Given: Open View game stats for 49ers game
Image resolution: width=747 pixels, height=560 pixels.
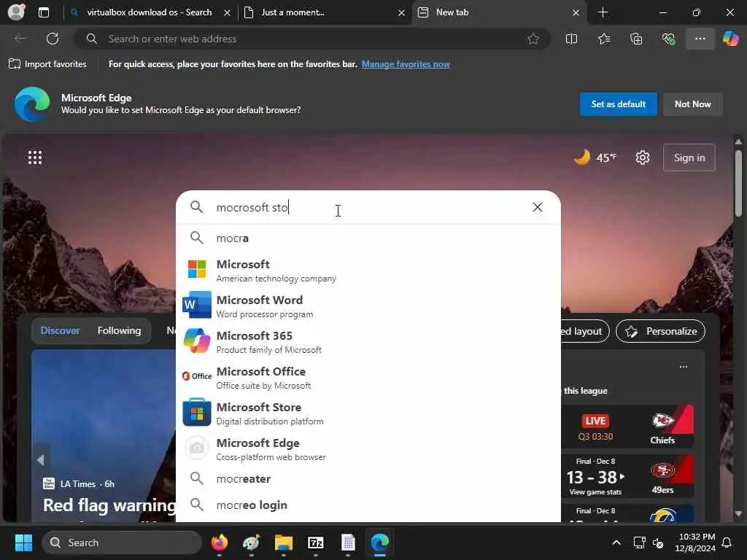Looking at the screenshot, I should [x=595, y=492].
